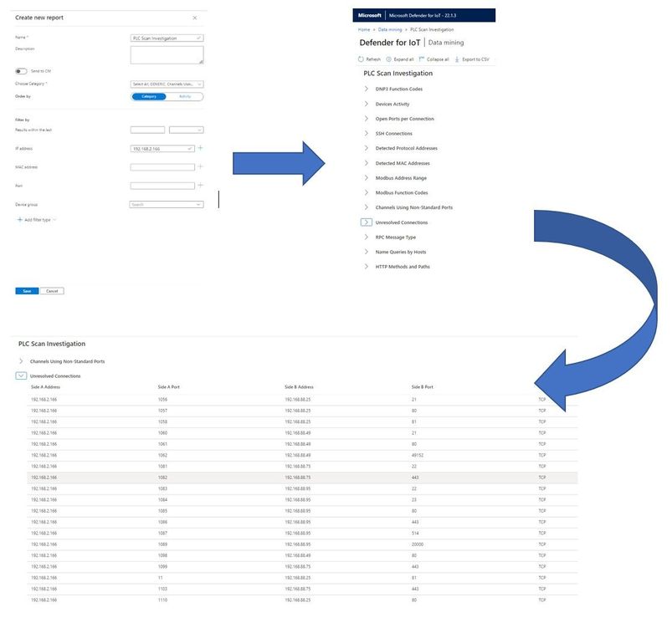Expand the Open Ports per Connection chevron
The image size is (672, 623).
coord(366,118)
